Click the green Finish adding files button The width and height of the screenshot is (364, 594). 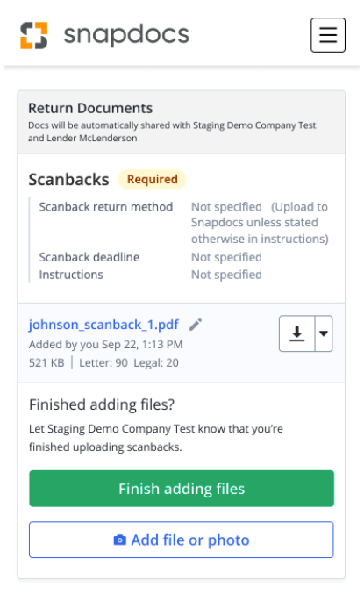[182, 489]
